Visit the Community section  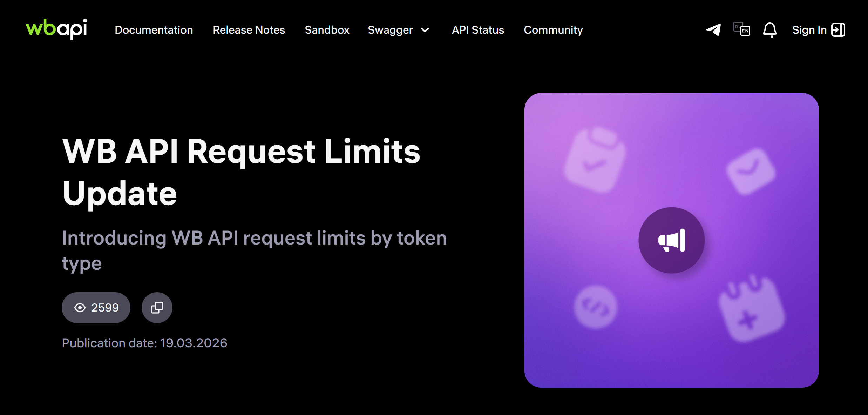553,30
